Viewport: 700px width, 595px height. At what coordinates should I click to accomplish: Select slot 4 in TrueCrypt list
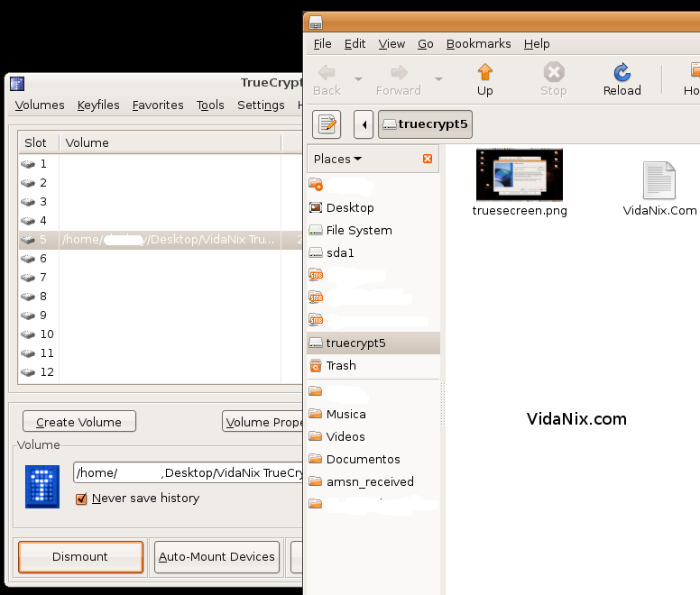click(x=161, y=221)
